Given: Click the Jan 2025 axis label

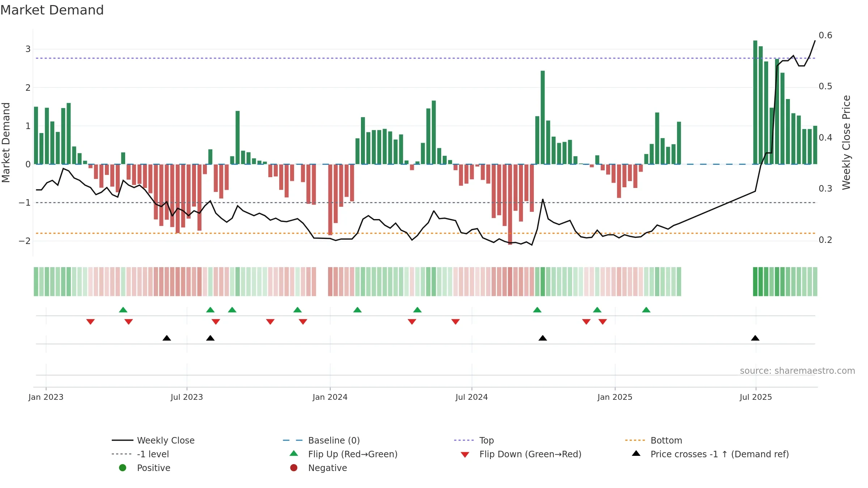Looking at the screenshot, I should tap(615, 397).
